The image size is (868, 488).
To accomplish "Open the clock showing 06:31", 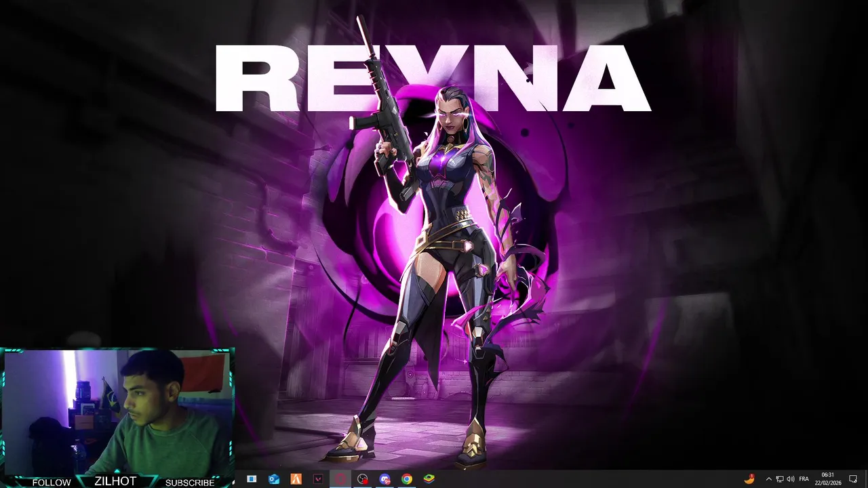I will [827, 479].
